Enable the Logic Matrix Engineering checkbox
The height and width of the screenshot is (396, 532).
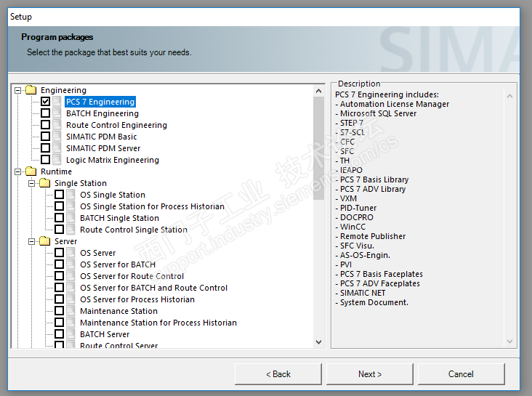click(46, 159)
